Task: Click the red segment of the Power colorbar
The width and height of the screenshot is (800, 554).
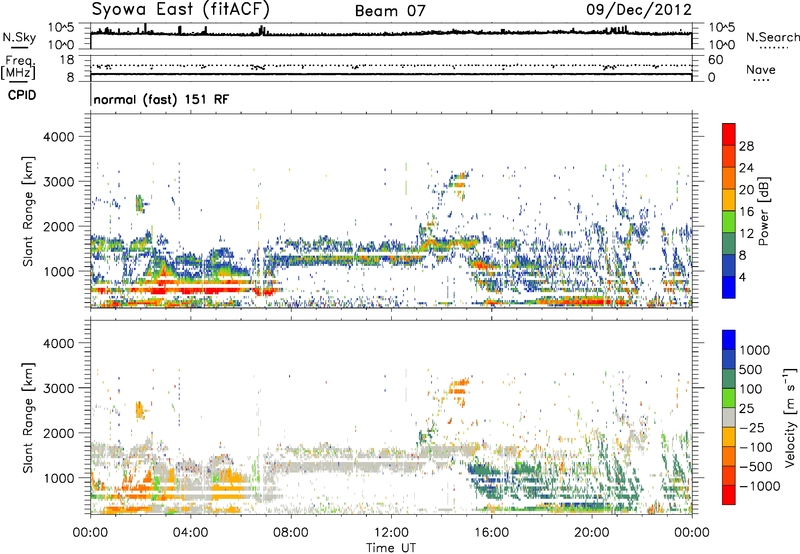Action: point(729,134)
